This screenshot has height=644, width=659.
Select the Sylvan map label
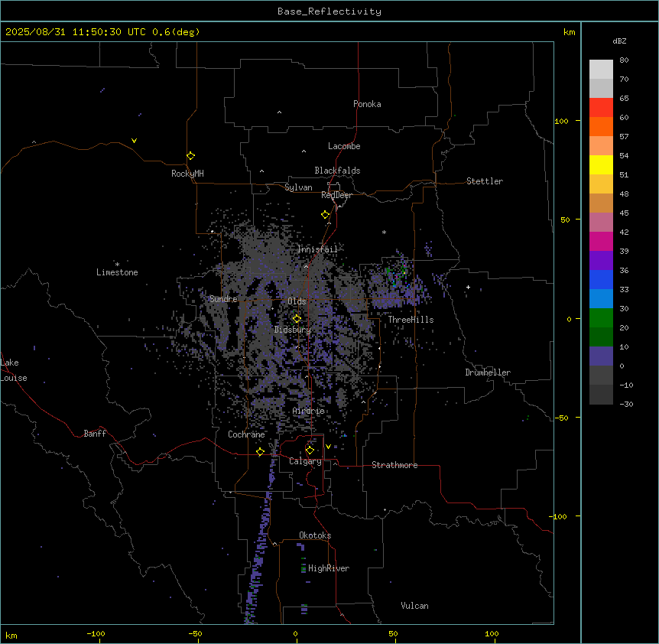click(x=298, y=187)
